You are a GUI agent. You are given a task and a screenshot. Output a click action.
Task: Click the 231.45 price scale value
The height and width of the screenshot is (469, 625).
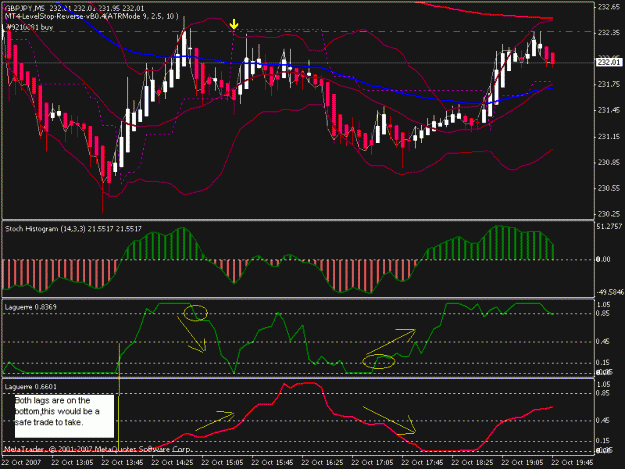click(609, 110)
